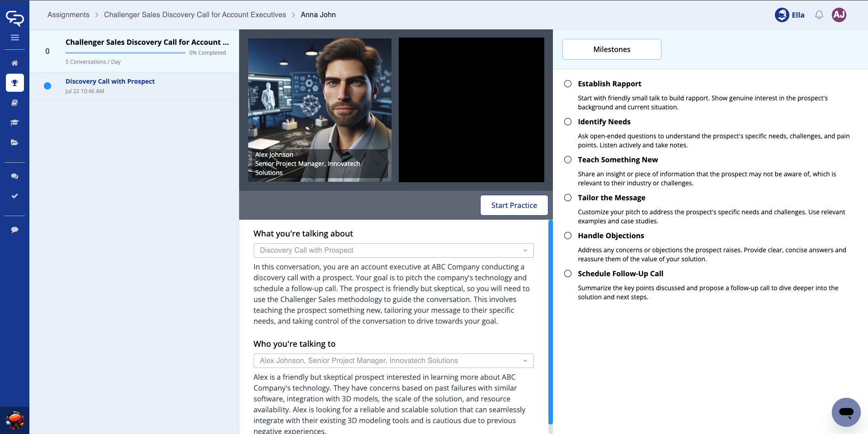Viewport: 868px width, 434px height.
Task: Open the notifications bell icon
Action: [x=819, y=15]
